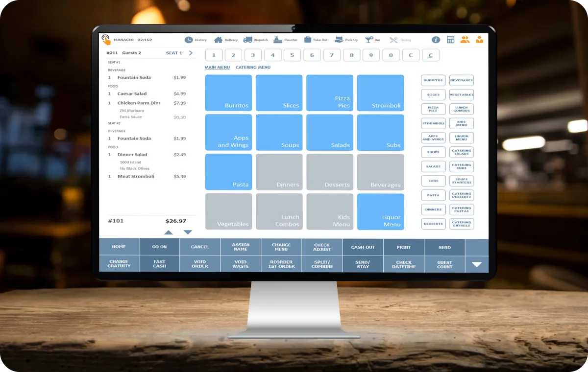The height and width of the screenshot is (372, 588).
Task: Open the calculator icon
Action: tap(450, 40)
